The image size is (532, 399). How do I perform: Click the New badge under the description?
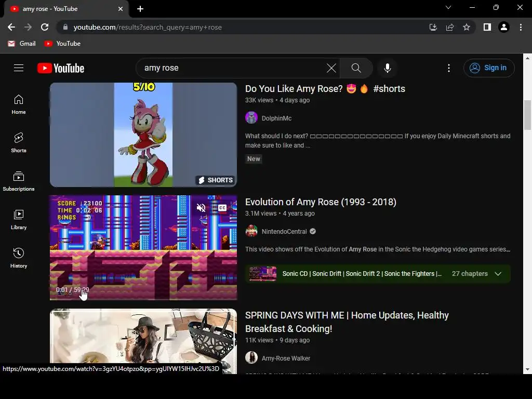coord(254,159)
